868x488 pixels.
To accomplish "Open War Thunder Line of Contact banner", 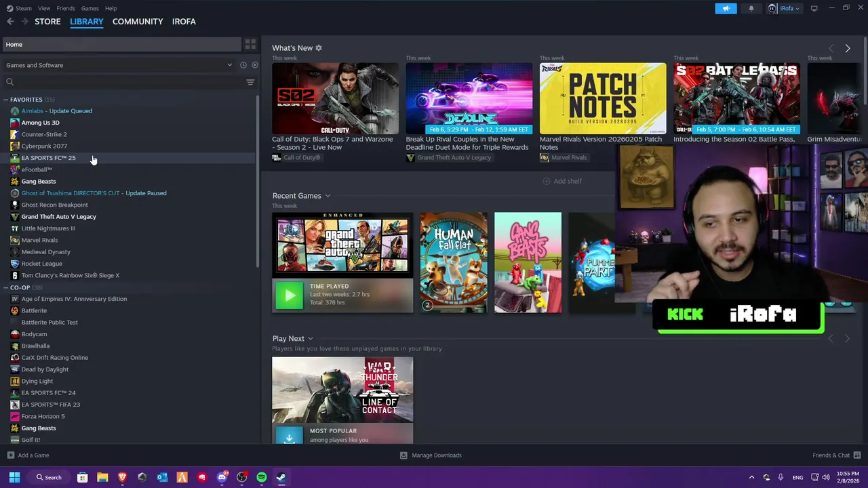I will (342, 390).
